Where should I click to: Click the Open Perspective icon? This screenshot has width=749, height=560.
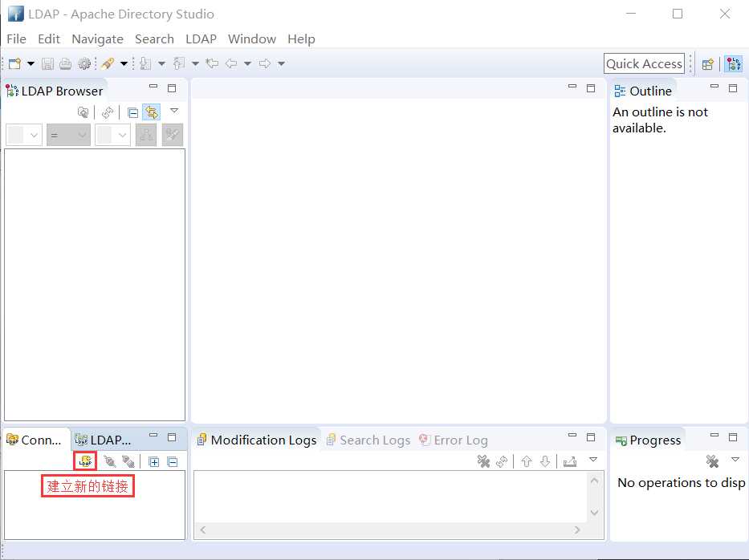pos(708,64)
